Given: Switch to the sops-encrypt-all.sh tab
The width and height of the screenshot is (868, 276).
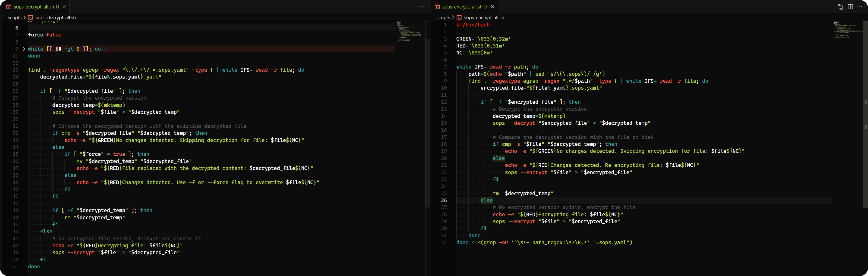Looking at the screenshot, I should click(x=462, y=7).
